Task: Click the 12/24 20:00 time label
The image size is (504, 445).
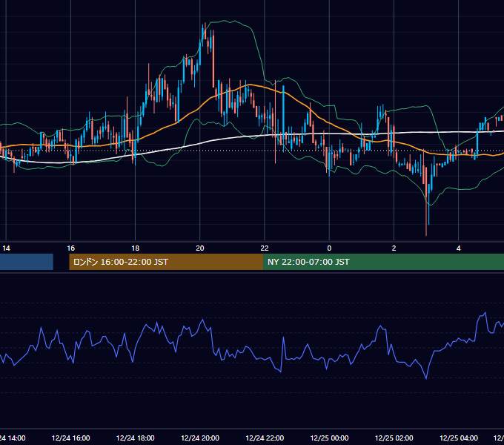Action: click(200, 438)
